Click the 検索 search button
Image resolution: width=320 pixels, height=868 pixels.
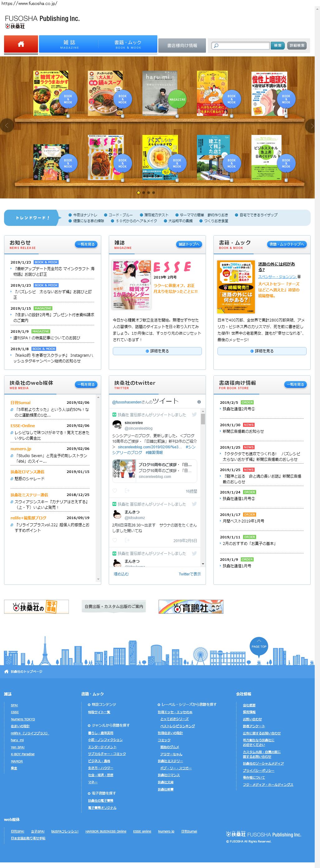point(278,45)
